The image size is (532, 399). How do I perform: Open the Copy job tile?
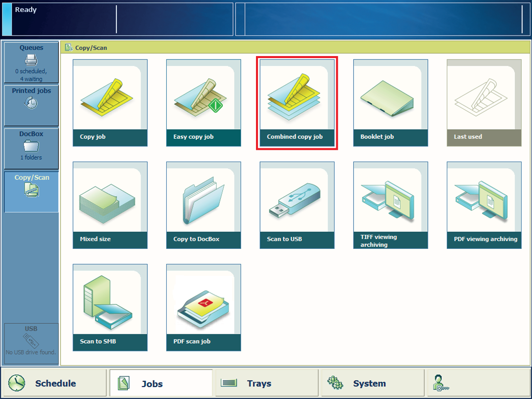pos(110,103)
